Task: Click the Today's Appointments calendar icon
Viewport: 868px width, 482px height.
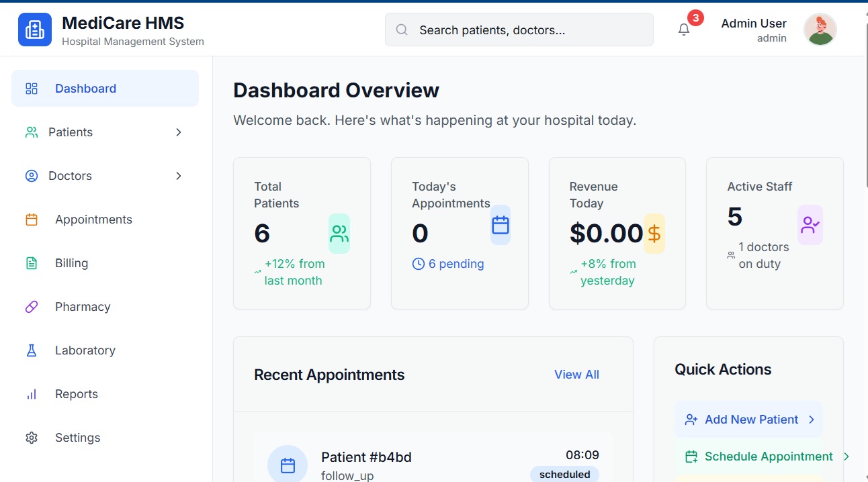Action: pos(501,225)
